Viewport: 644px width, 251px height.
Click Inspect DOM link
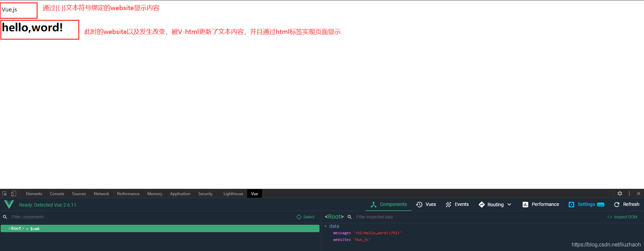coord(622,217)
